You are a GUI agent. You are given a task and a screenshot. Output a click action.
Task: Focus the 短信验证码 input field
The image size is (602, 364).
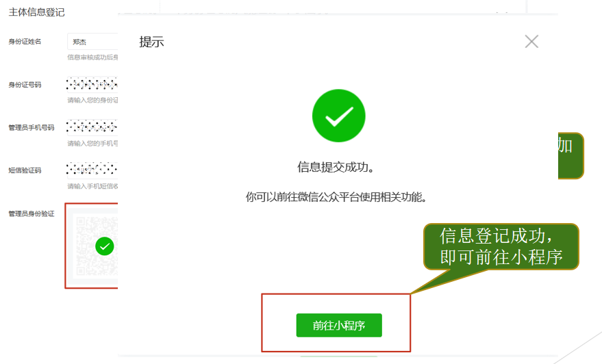tap(92, 170)
